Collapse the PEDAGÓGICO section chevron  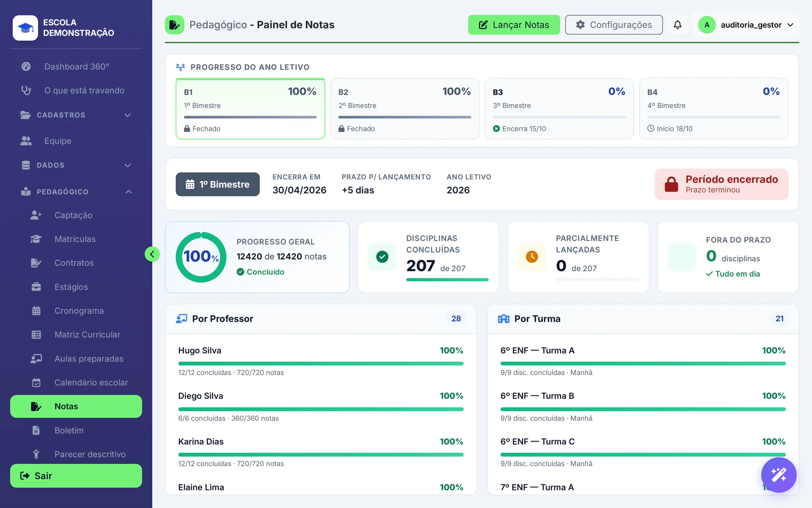point(128,192)
